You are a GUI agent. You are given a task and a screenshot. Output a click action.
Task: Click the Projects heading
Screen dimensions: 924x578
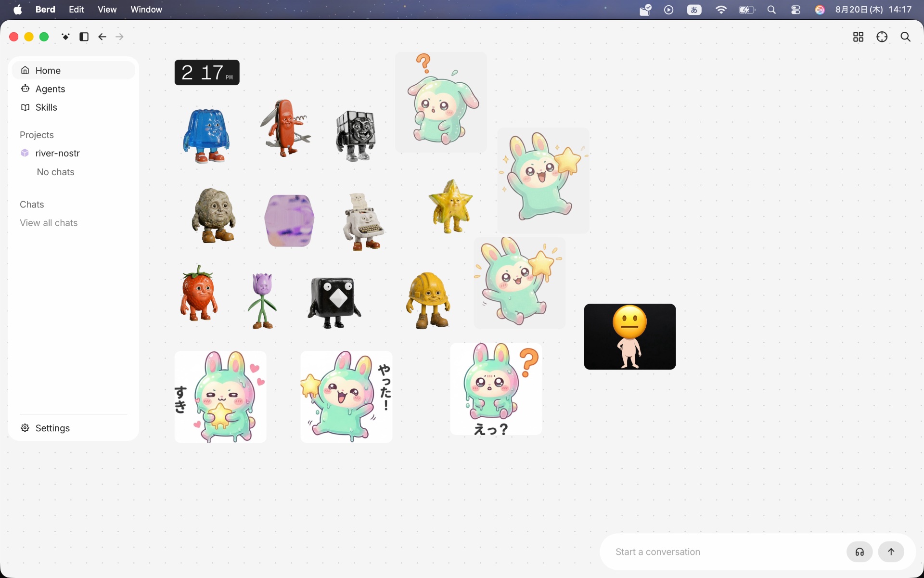tap(37, 135)
